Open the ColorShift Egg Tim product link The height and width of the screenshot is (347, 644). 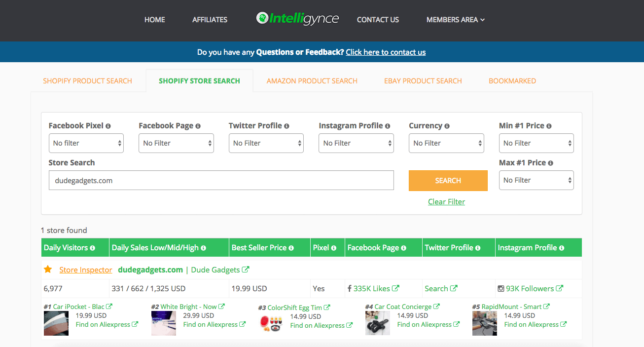pyautogui.click(x=299, y=308)
